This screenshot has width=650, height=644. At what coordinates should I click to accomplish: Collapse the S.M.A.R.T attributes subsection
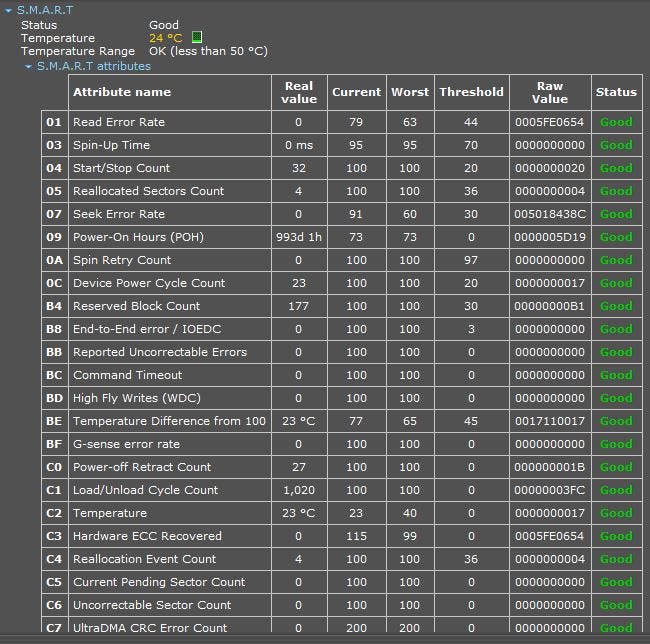point(29,67)
